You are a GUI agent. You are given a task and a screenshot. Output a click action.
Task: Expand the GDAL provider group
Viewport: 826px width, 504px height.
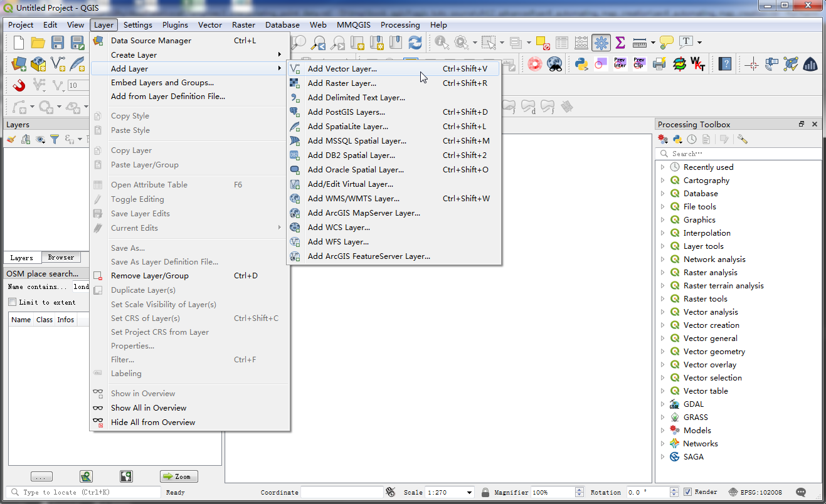(x=662, y=404)
